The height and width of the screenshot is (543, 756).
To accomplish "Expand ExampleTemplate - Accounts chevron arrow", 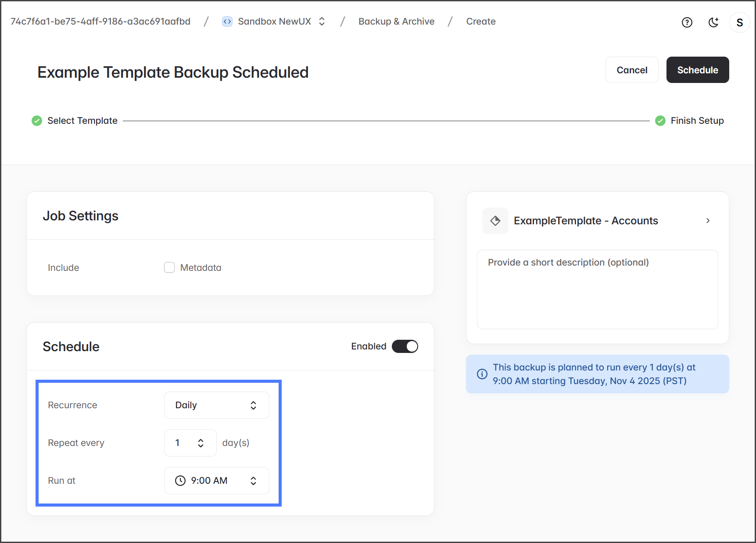I will (708, 221).
